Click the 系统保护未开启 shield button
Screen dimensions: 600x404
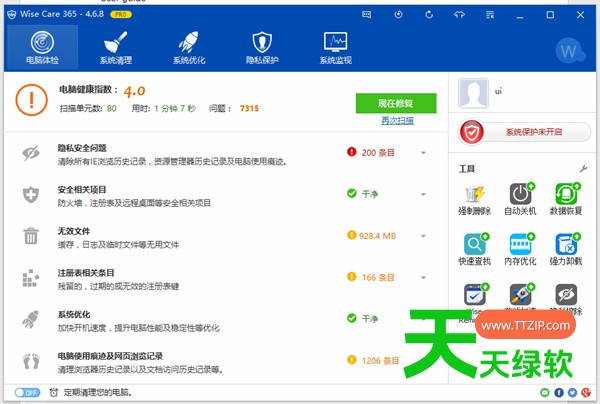[x=525, y=132]
